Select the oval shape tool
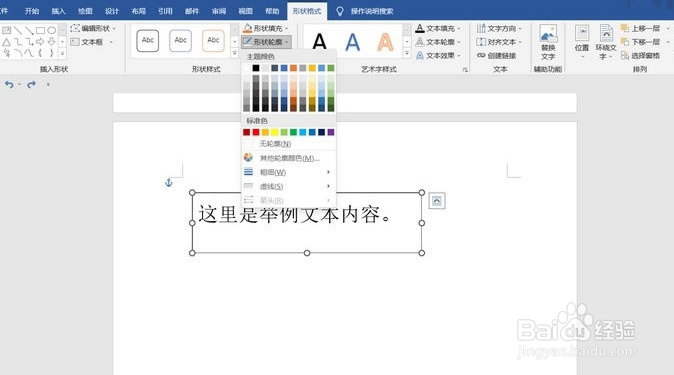Viewport: 674px width, 375px height. coord(52,30)
